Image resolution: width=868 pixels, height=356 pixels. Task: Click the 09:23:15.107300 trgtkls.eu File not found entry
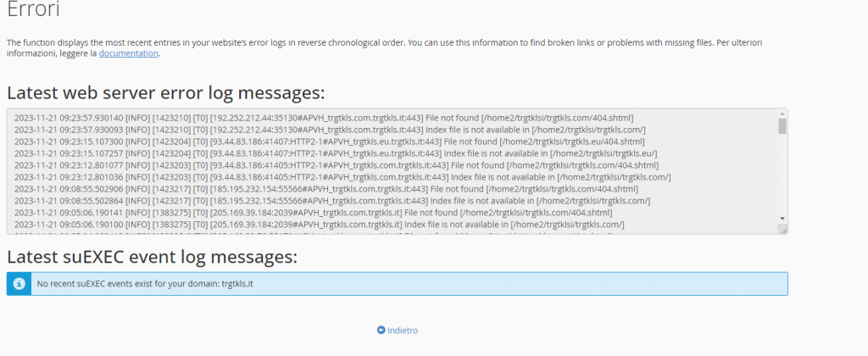tap(324, 142)
